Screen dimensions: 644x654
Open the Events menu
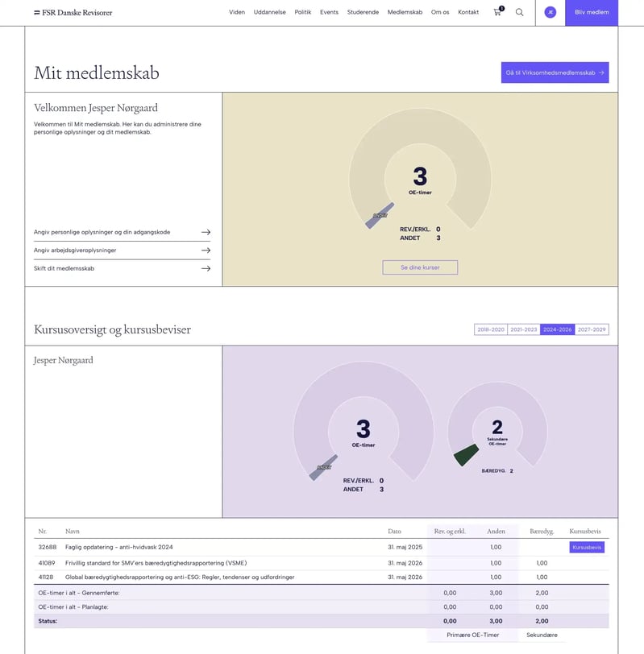point(329,12)
